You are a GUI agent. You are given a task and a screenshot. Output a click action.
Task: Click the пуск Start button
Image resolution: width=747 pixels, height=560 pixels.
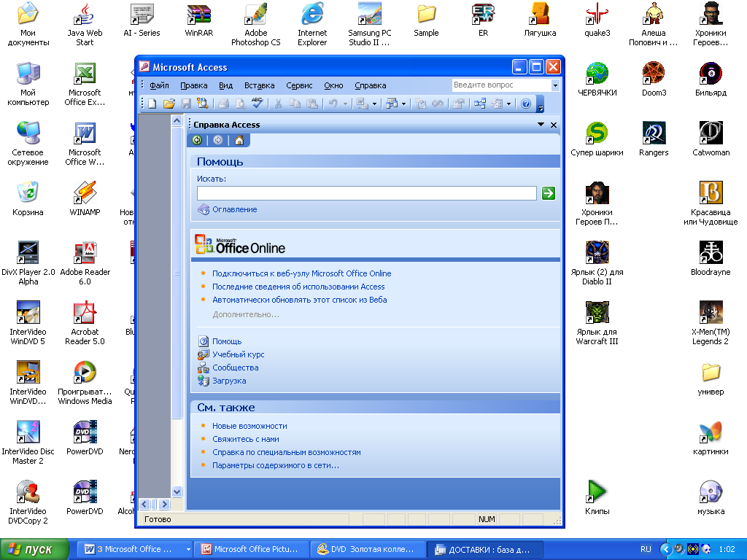tap(35, 549)
